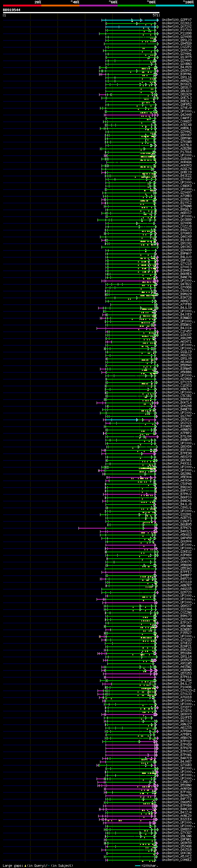Open hit UniRef100_A8MQZ5
This screenshot has width=197, height=868.
tap(176, 81)
